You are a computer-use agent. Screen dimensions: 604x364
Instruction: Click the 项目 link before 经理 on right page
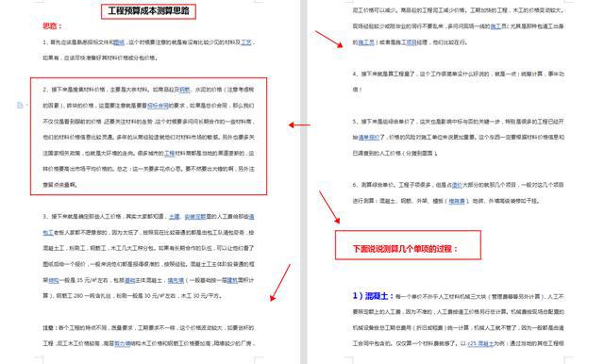pos(411,42)
